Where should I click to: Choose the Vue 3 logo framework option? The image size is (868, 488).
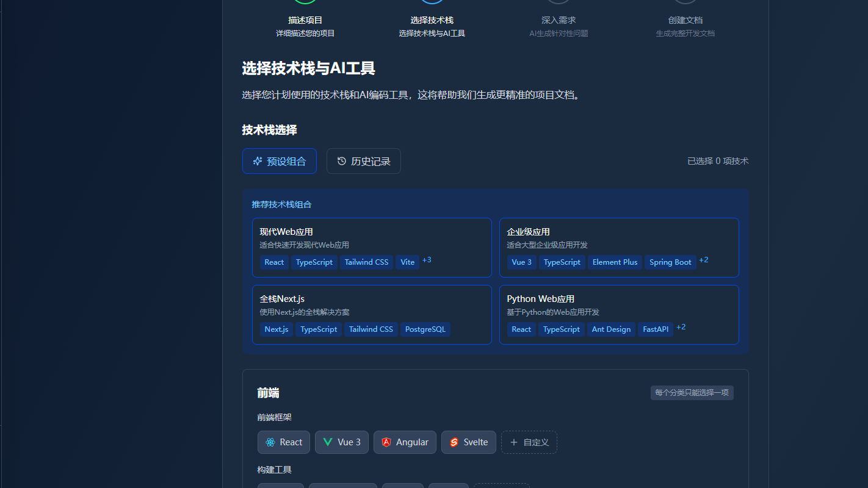pyautogui.click(x=328, y=442)
